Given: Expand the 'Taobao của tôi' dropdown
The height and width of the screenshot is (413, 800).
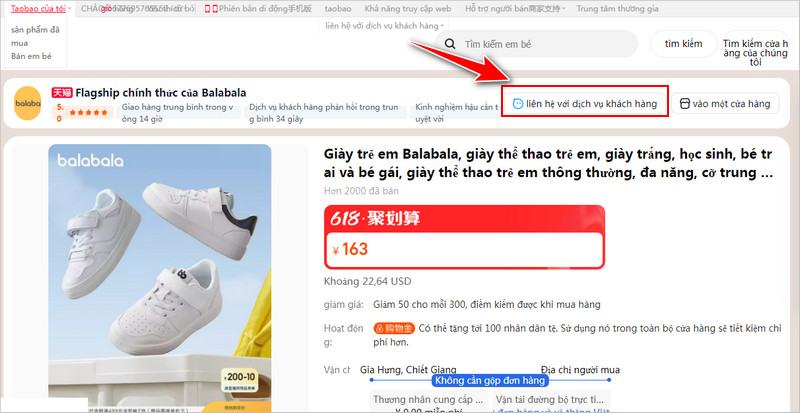Looking at the screenshot, I should click(41, 9).
